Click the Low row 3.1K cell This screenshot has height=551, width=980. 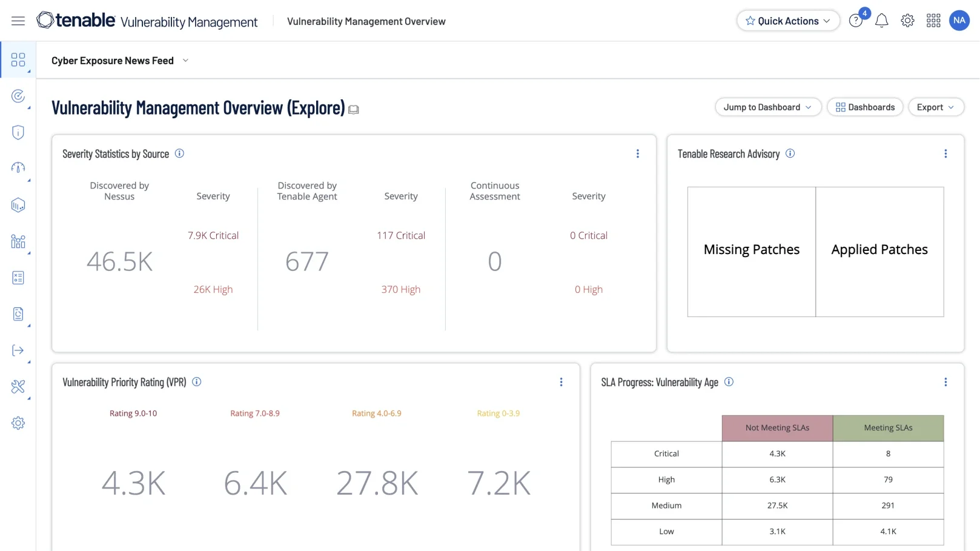pos(777,532)
